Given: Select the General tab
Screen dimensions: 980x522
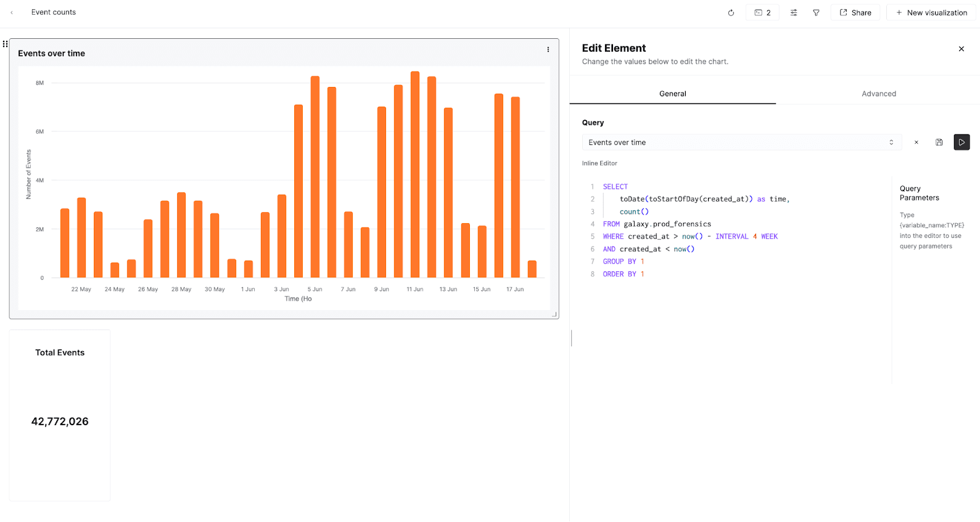Looking at the screenshot, I should (x=672, y=94).
